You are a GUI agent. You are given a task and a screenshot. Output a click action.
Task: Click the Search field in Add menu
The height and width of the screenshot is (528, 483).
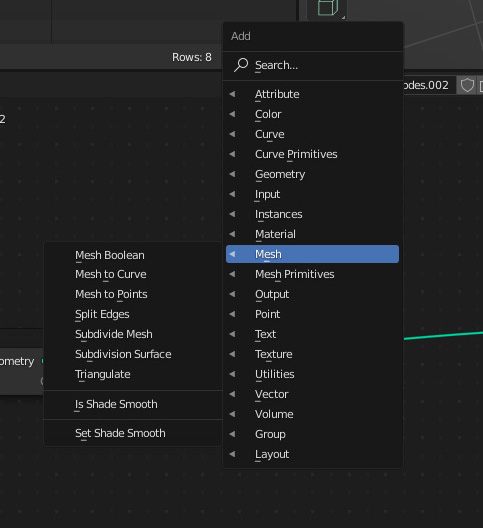[313, 65]
